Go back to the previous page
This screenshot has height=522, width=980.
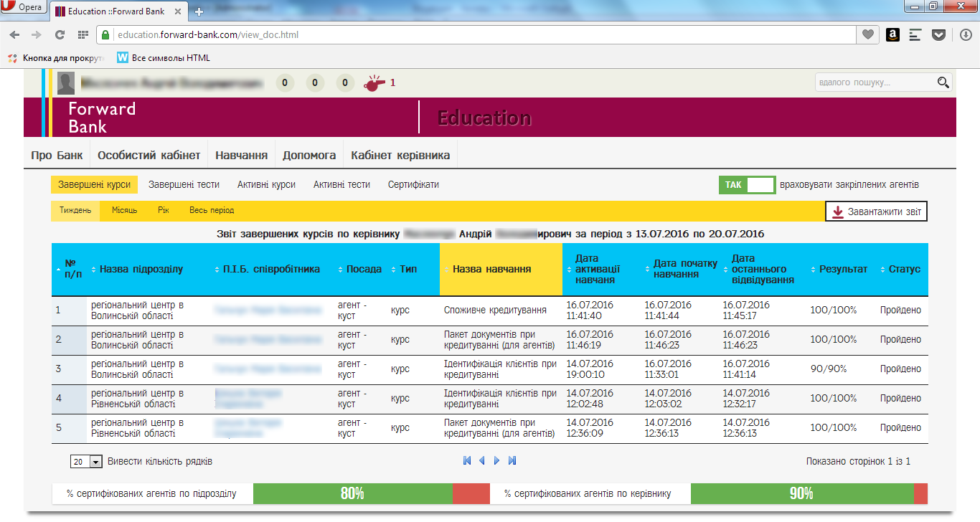[16, 34]
